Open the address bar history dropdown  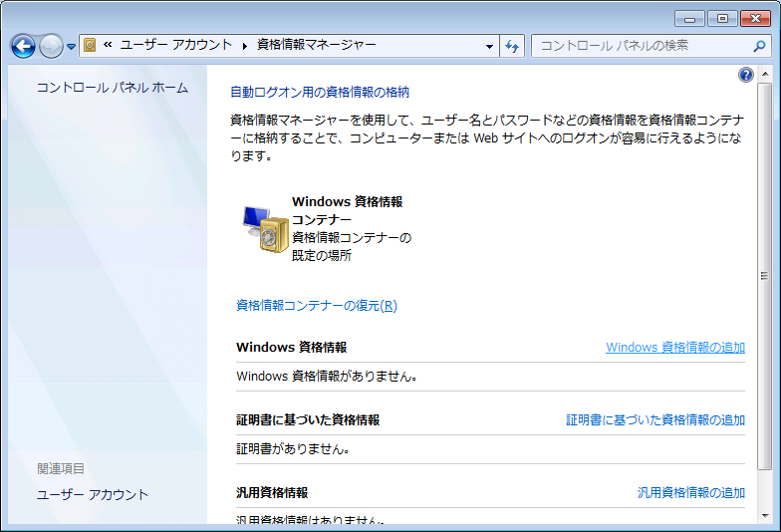490,46
